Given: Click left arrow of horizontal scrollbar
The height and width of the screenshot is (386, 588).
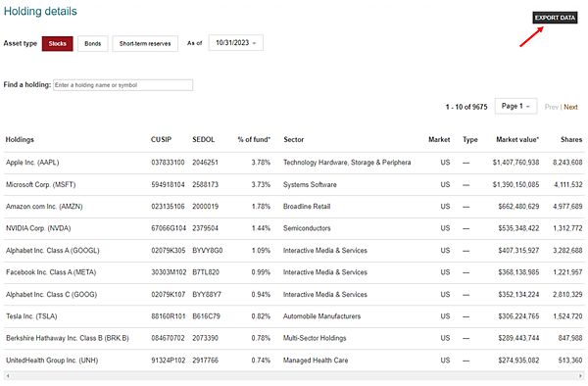Looking at the screenshot, I should pos(8,375).
